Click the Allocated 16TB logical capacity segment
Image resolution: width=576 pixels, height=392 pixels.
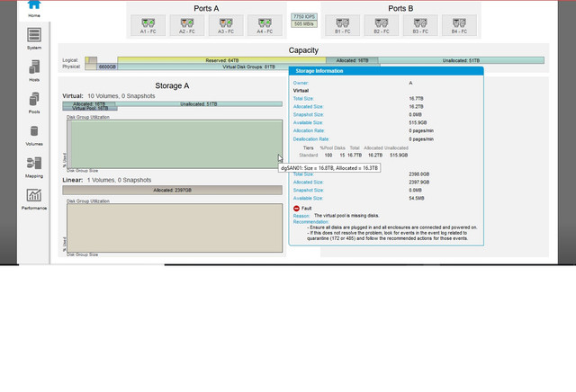pos(352,60)
